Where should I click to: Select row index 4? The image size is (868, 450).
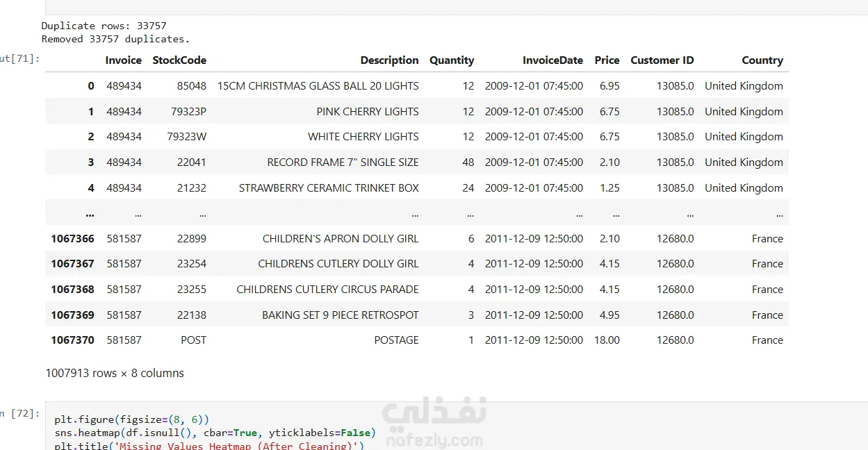coord(90,188)
